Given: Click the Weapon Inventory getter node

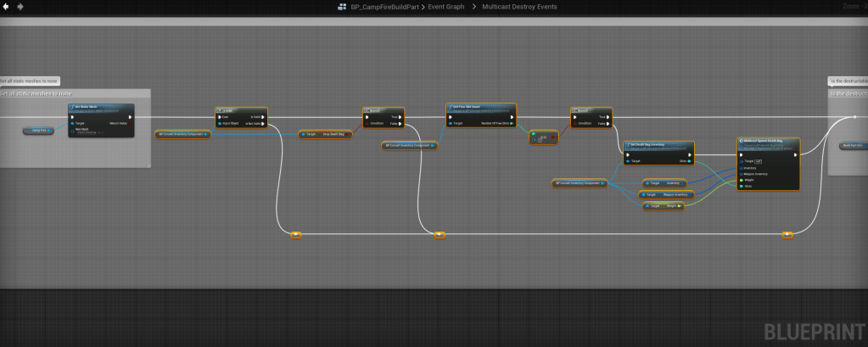Looking at the screenshot, I should pos(666,194).
